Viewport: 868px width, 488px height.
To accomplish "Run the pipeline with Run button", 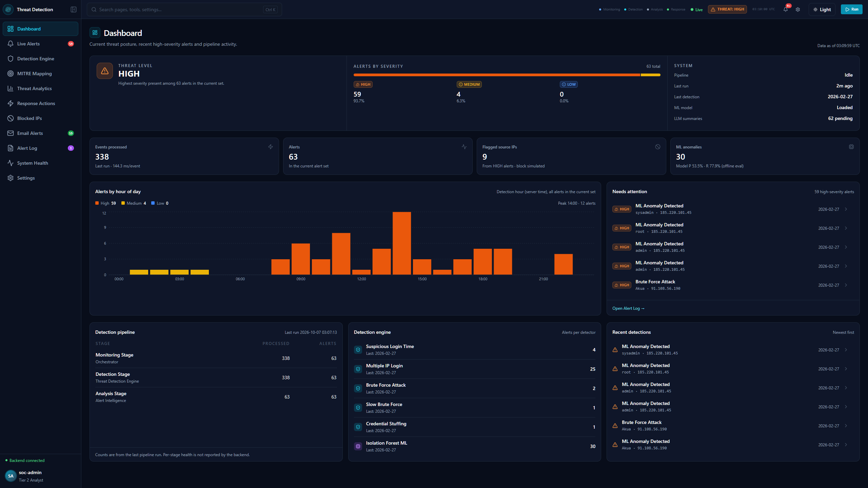I will click(851, 9).
